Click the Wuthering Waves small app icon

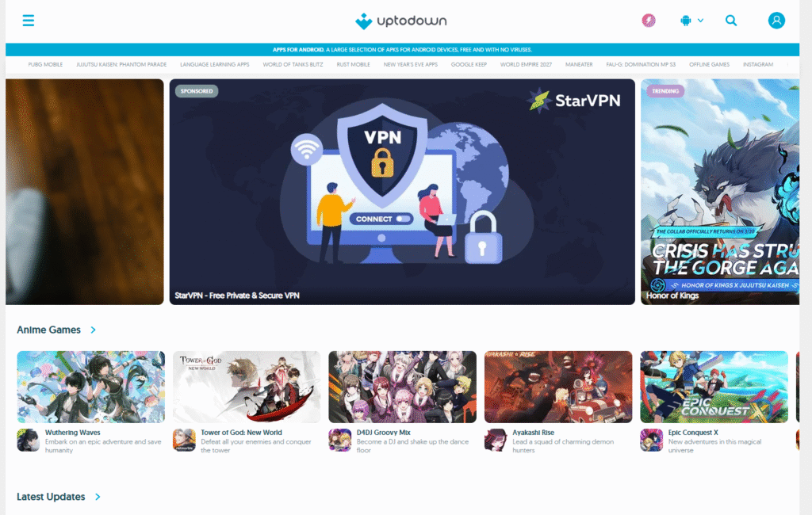click(29, 440)
